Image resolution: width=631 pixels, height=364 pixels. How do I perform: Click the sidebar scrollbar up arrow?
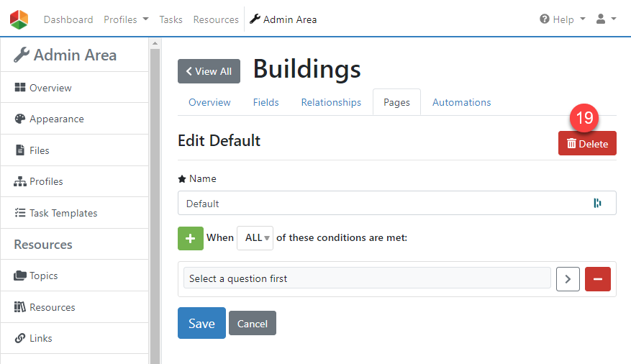(x=155, y=44)
